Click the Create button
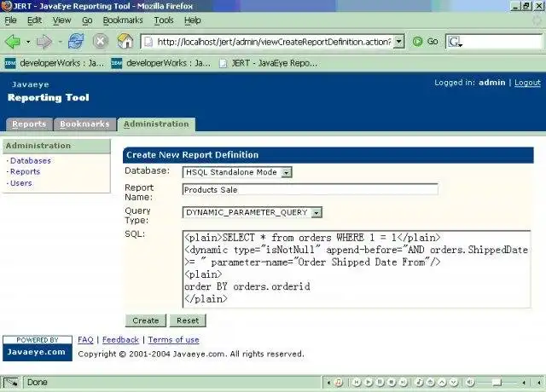The height and width of the screenshot is (392, 546). tap(146, 320)
